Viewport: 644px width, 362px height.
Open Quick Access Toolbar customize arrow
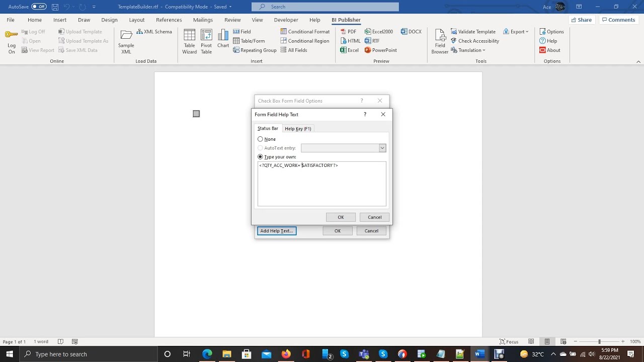tap(94, 7)
